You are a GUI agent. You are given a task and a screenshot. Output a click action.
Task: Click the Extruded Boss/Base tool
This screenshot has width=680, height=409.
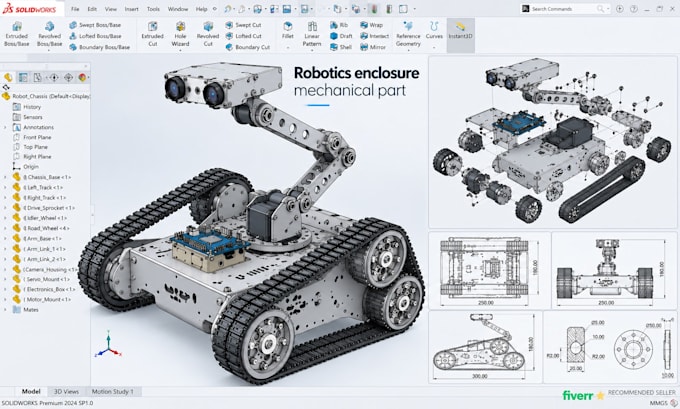[16, 33]
